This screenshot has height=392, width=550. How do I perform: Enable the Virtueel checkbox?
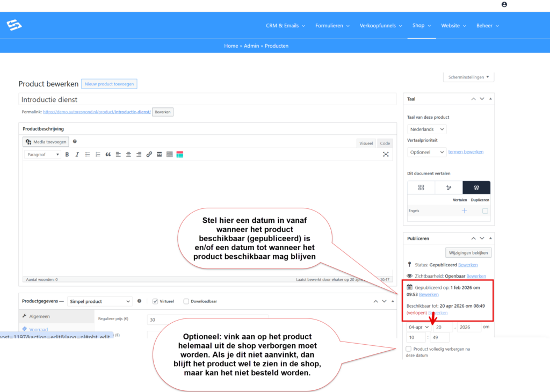click(155, 301)
